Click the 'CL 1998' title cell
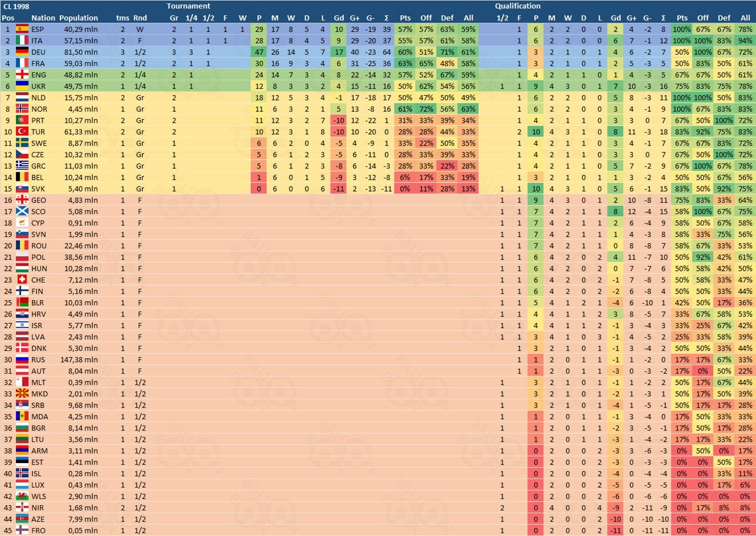Viewport: 756px width, 536px height. (17, 6)
